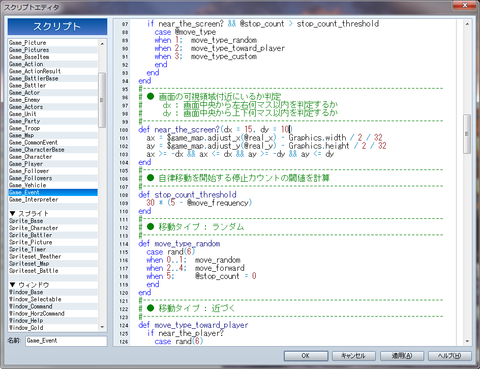Click the code editor scrollbar thumb

tap(467, 134)
